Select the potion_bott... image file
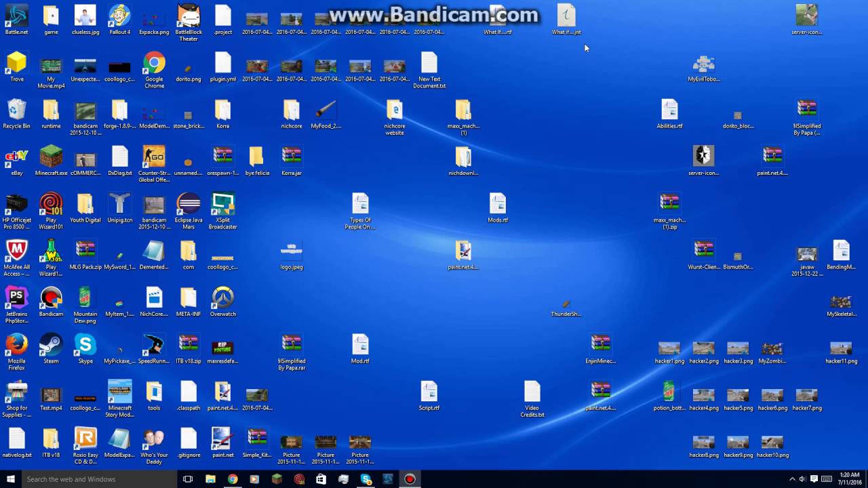 (669, 395)
